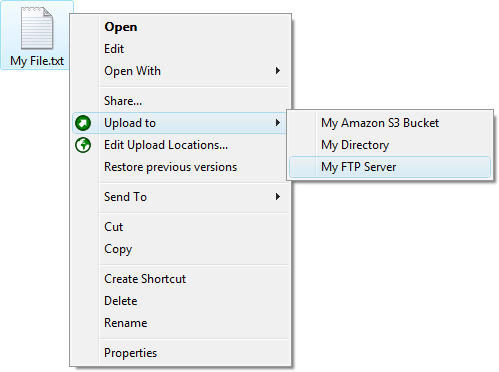This screenshot has height=372, width=499.
Task: Click Restore previous versions
Action: [171, 167]
